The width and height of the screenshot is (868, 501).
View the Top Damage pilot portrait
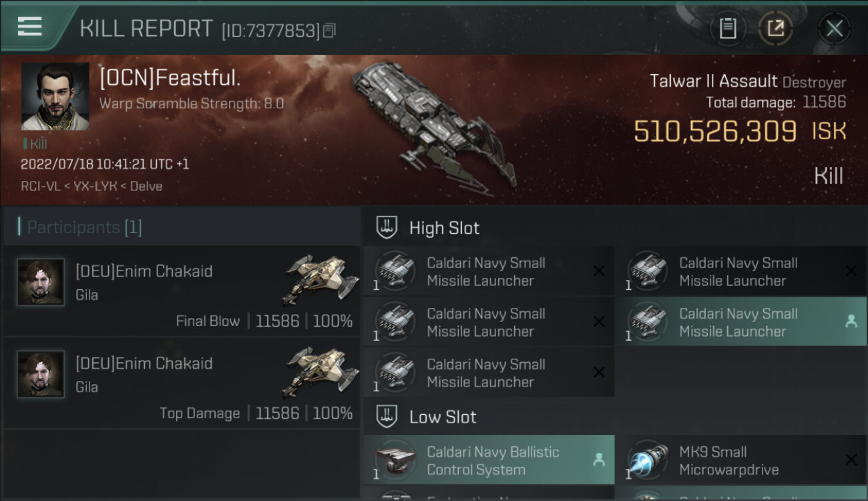click(41, 375)
